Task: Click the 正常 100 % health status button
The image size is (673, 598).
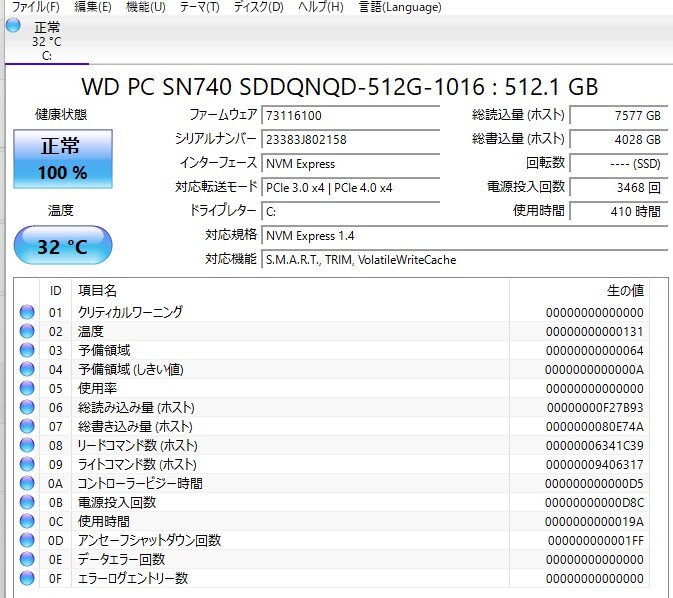Action: [63, 159]
